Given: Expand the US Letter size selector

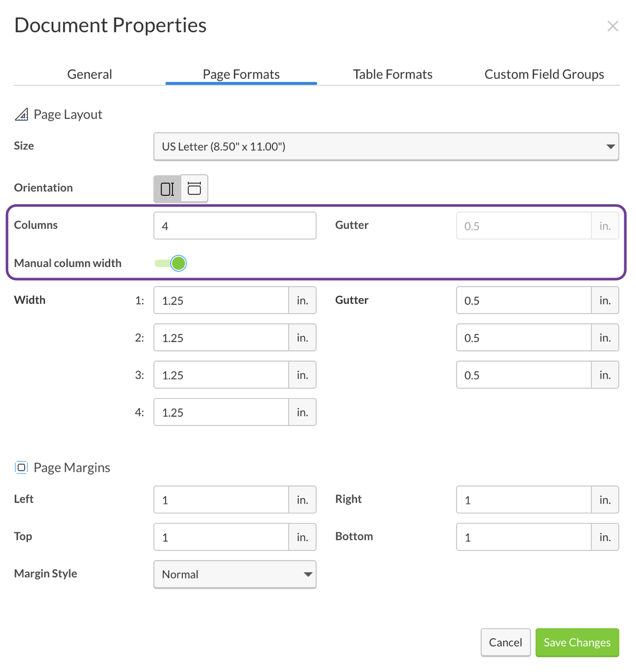Looking at the screenshot, I should tap(610, 146).
